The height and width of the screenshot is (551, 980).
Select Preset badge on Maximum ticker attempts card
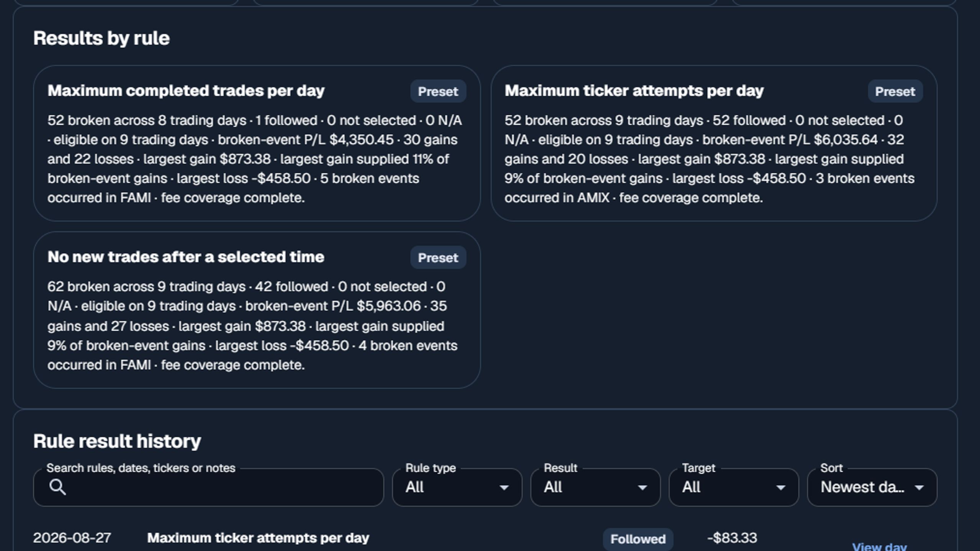[x=895, y=91]
